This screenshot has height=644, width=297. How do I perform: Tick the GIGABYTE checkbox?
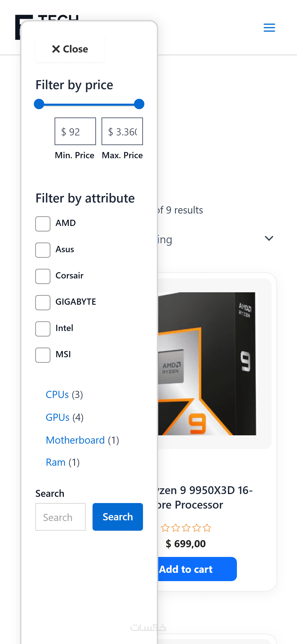pyautogui.click(x=43, y=302)
